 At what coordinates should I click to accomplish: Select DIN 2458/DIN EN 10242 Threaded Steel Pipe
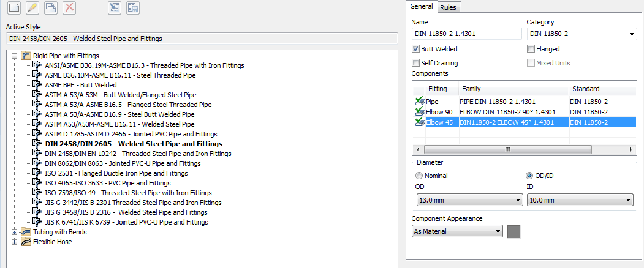point(138,154)
